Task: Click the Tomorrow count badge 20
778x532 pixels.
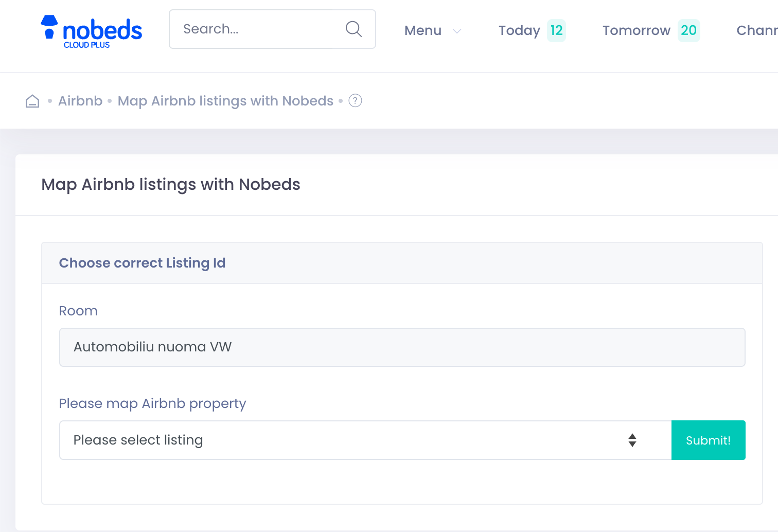Action: pyautogui.click(x=688, y=30)
